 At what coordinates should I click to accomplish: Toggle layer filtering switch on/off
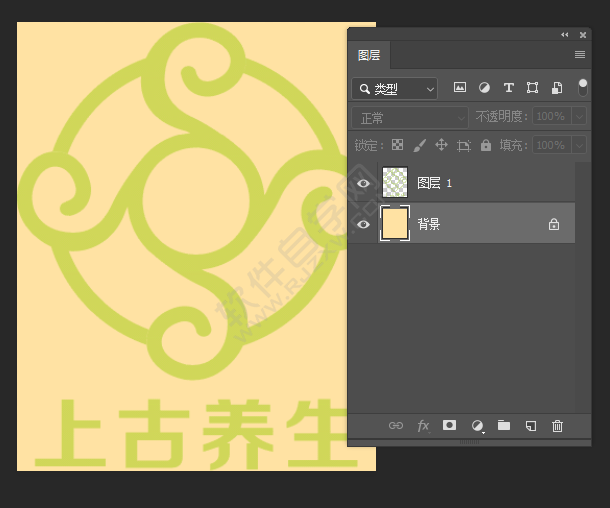(582, 88)
